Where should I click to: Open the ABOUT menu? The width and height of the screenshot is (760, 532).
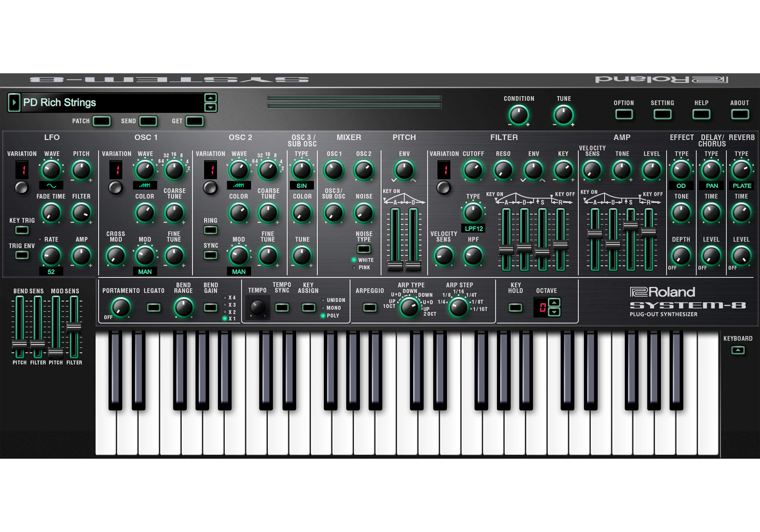[x=740, y=114]
